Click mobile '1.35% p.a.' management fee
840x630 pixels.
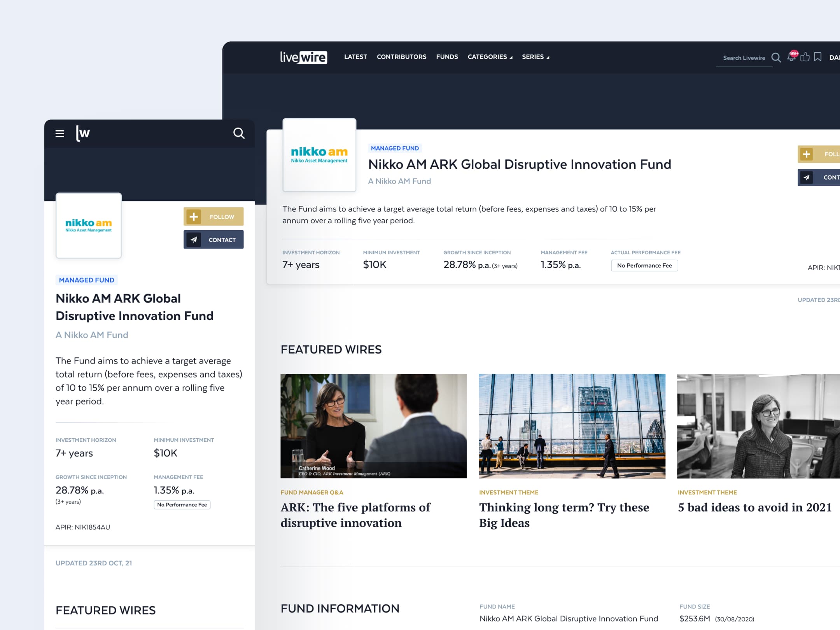pyautogui.click(x=174, y=490)
